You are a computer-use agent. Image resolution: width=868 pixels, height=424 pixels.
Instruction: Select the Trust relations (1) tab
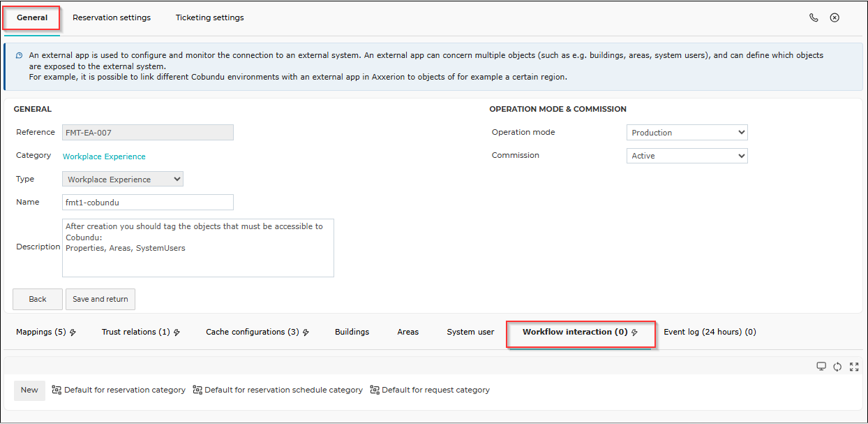141,332
